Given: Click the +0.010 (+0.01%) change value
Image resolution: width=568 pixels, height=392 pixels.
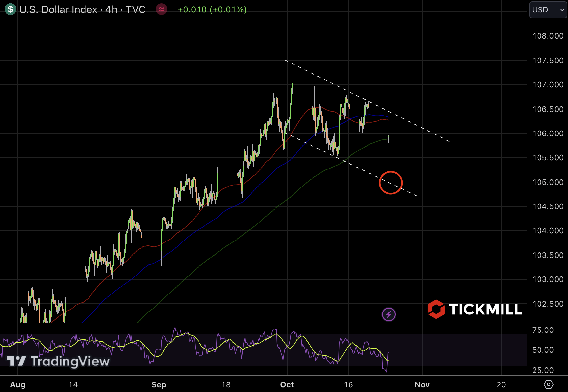Looking at the screenshot, I should point(212,9).
